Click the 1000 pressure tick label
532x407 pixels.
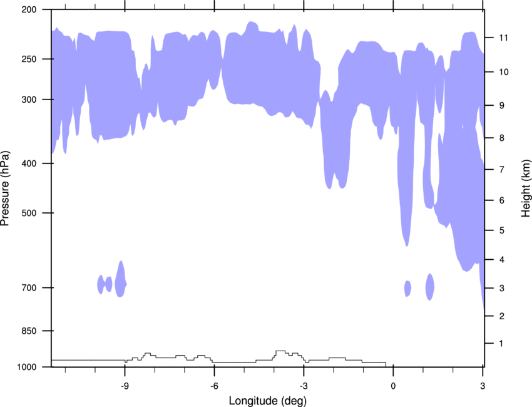(26, 367)
